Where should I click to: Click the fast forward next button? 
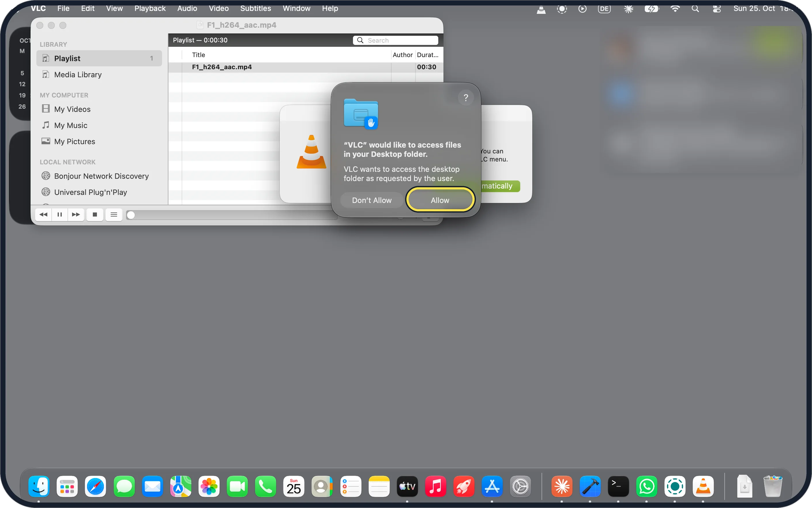click(x=76, y=214)
